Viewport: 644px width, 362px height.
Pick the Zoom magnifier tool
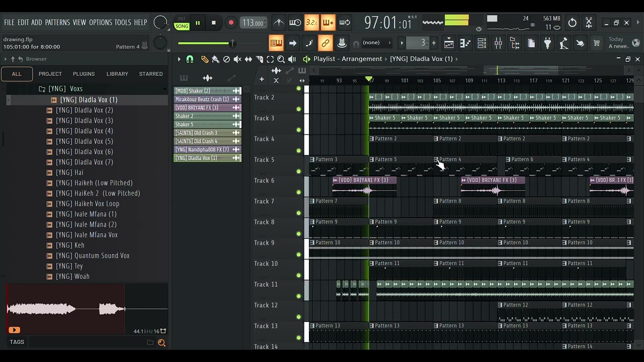pos(281,59)
